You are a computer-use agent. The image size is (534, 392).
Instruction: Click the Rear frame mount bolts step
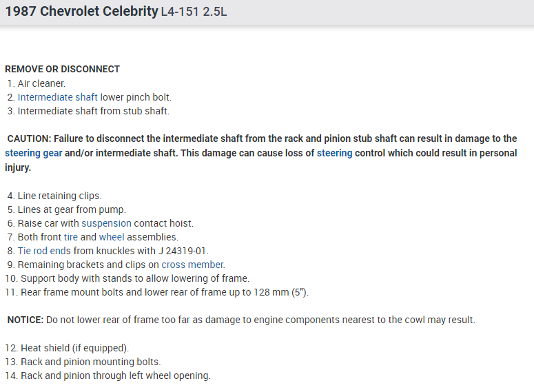164,292
